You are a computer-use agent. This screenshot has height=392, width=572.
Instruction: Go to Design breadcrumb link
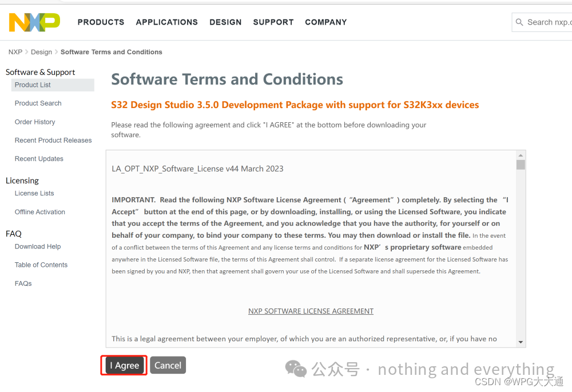(x=41, y=52)
